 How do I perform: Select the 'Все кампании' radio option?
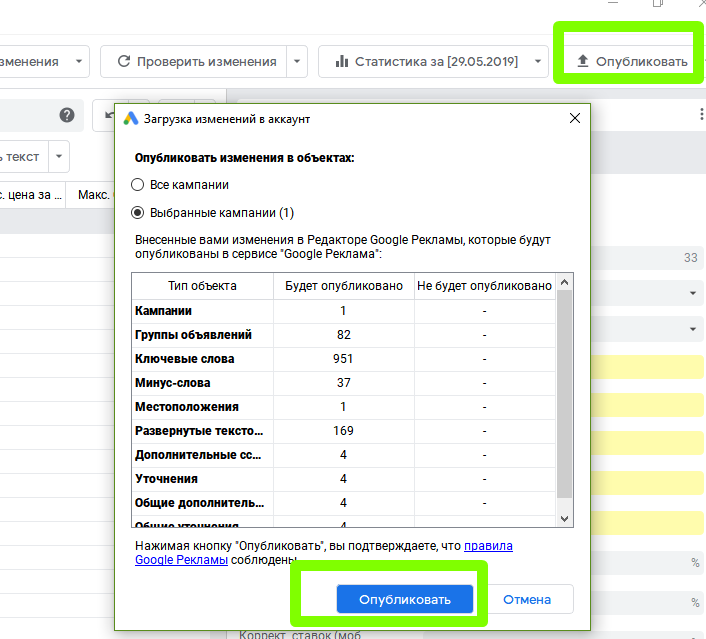[137, 185]
